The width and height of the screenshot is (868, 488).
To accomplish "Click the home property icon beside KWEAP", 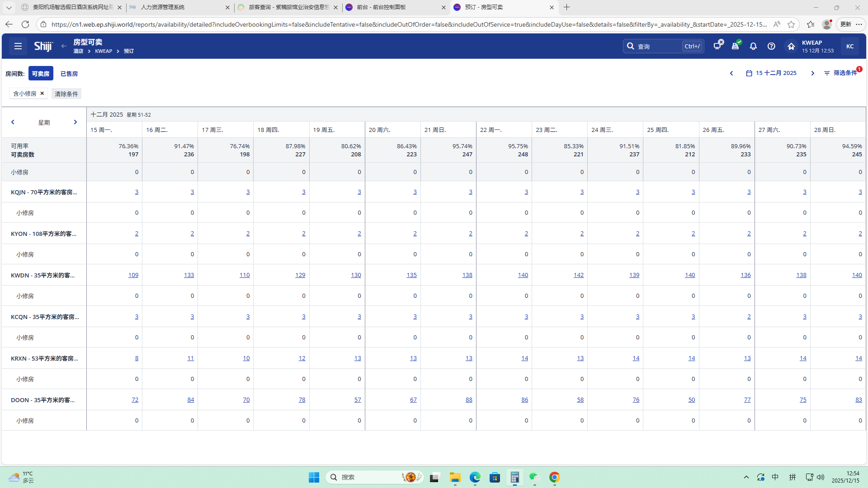I will click(x=791, y=46).
